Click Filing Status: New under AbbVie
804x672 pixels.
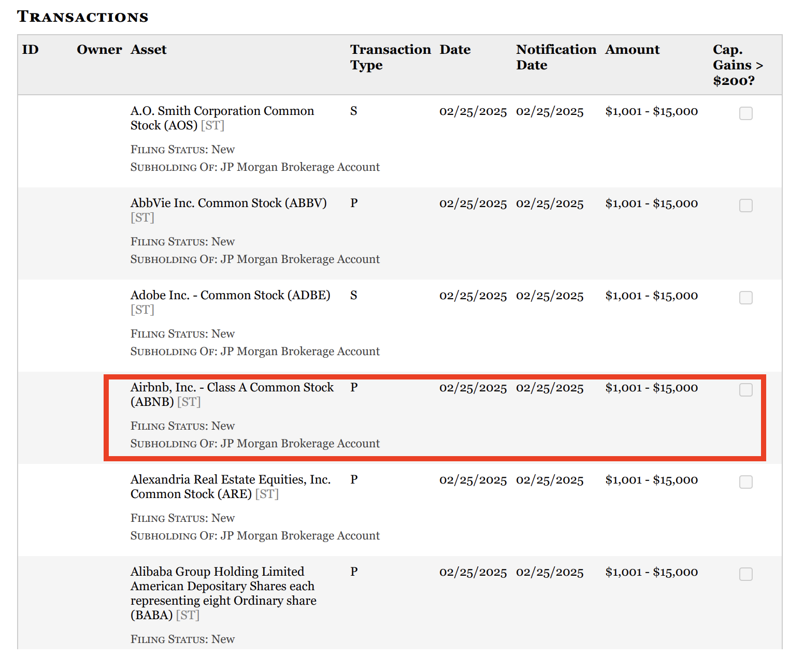pyautogui.click(x=183, y=242)
